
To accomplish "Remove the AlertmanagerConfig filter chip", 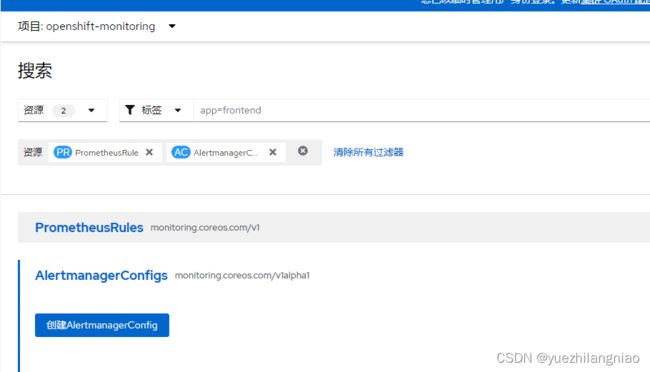I will 272,152.
